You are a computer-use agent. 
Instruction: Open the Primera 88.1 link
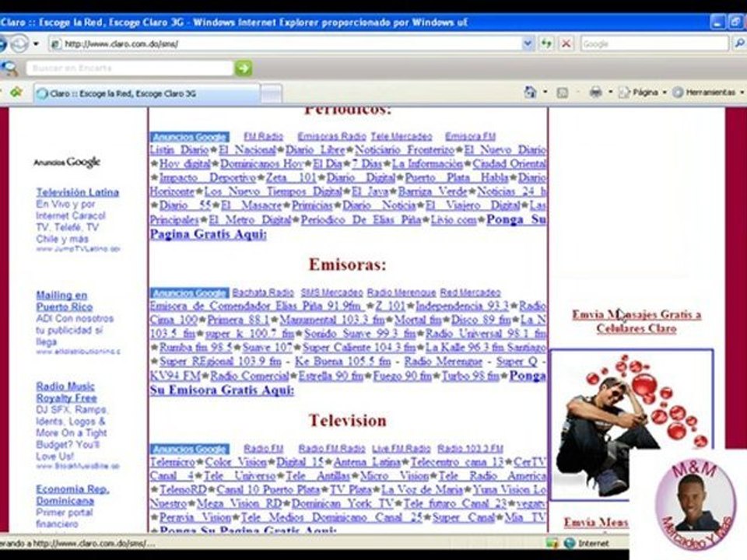[x=239, y=320]
